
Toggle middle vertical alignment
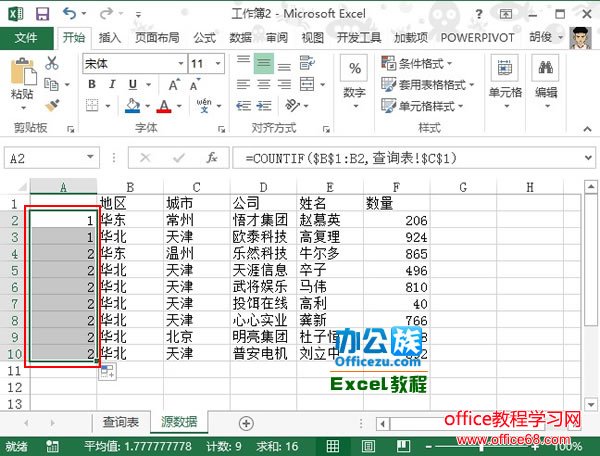pos(264,63)
